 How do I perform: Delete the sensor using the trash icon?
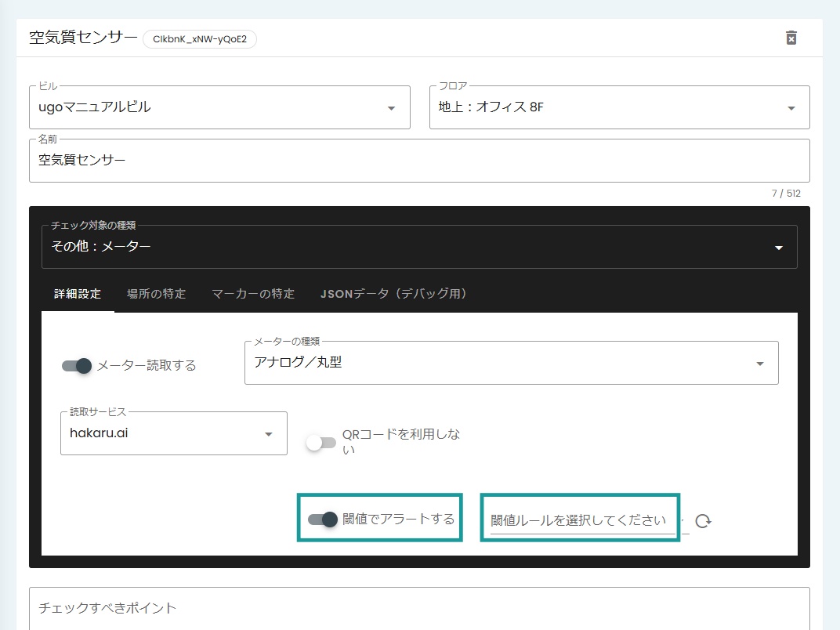791,37
